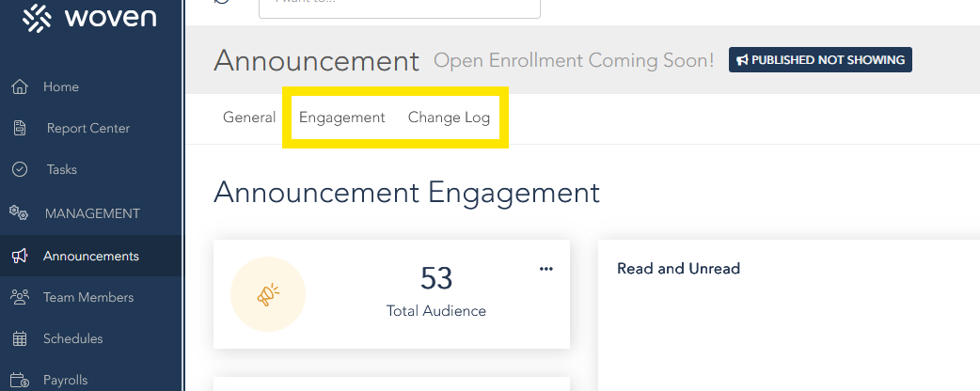The width and height of the screenshot is (980, 391).
Task: Switch to the General tab
Action: tap(249, 117)
